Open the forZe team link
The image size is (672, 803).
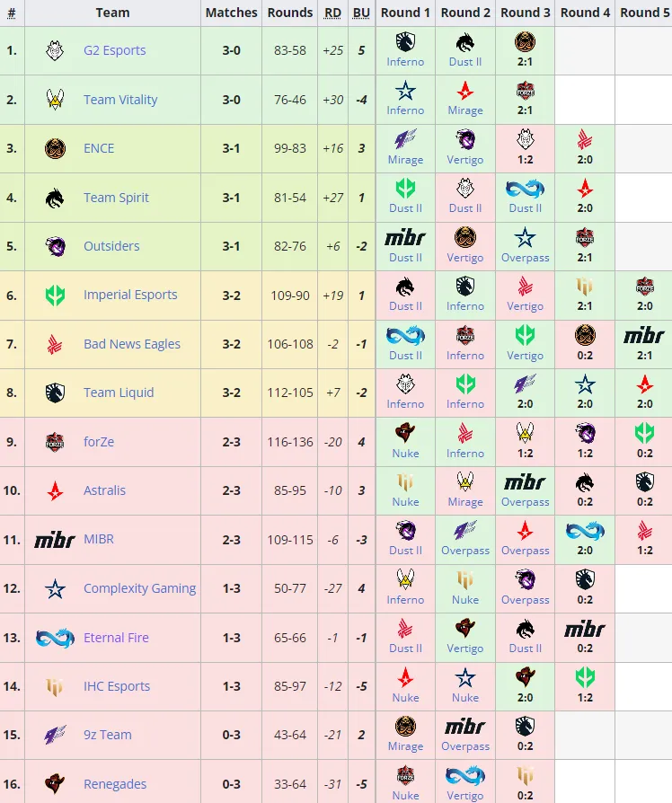coord(99,441)
